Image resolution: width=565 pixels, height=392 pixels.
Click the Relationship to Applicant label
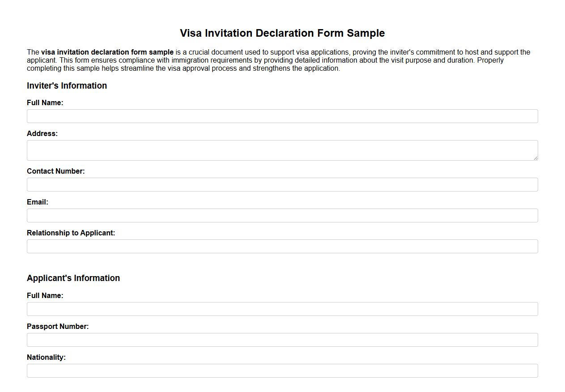click(x=71, y=233)
